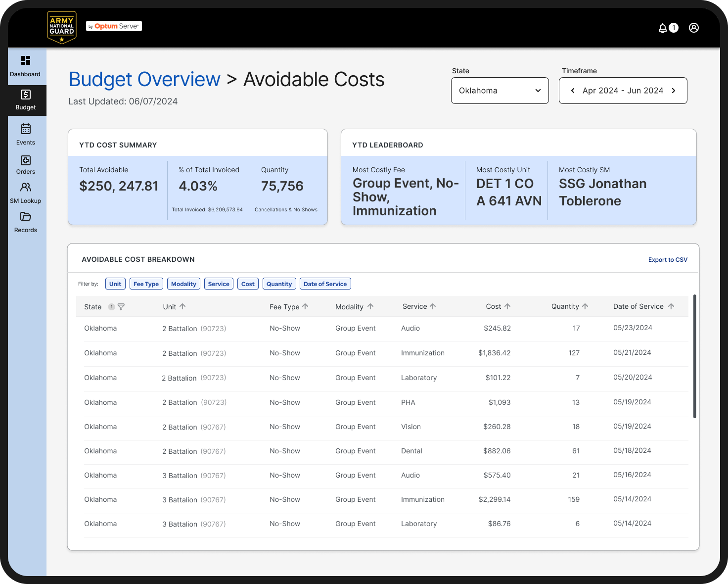This screenshot has height=584, width=728.
Task: Click the State column filter funnel icon
Action: click(121, 307)
